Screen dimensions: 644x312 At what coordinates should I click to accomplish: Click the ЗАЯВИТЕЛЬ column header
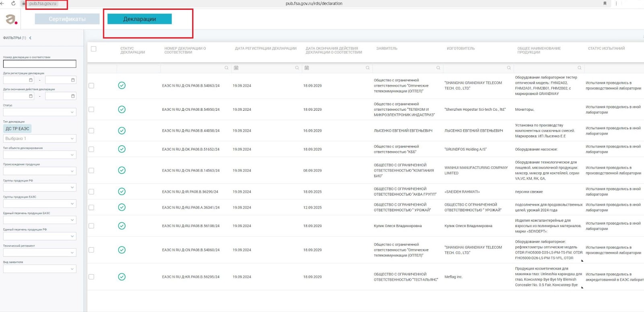(387, 48)
